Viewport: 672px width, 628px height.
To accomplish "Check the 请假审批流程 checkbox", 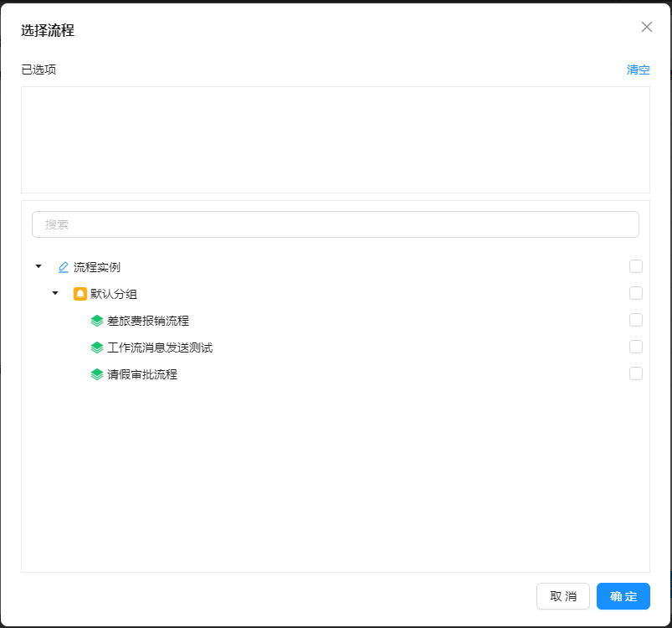I will click(x=636, y=373).
